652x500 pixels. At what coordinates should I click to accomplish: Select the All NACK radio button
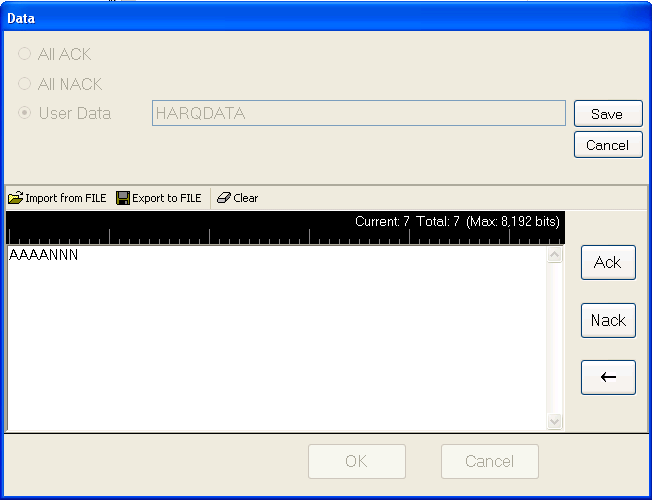[25, 84]
